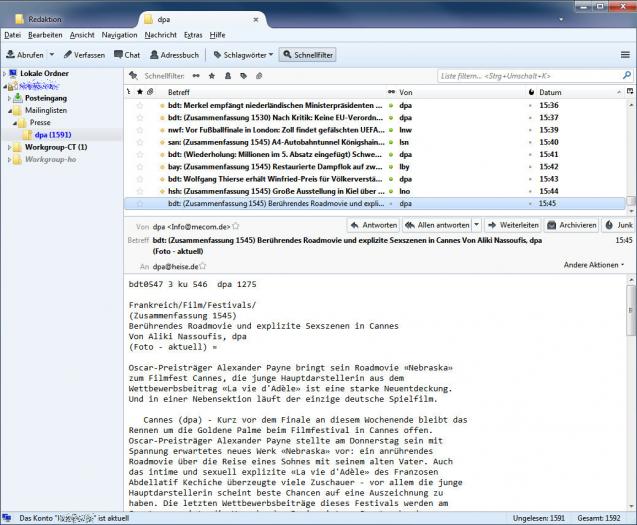This screenshot has width=637, height=525.
Task: Mark message as Junk
Action: click(619, 225)
